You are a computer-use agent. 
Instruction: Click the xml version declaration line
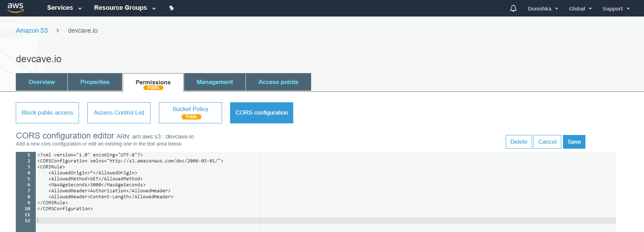pyautogui.click(x=90, y=155)
